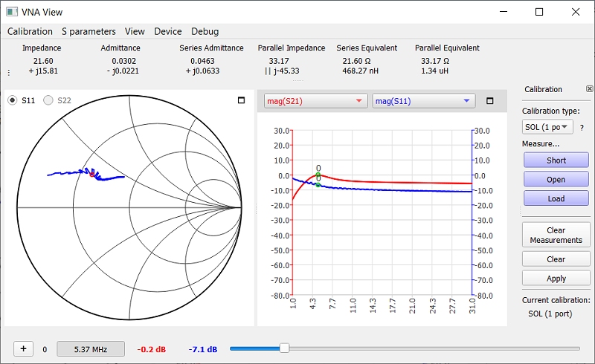Select the S11 radio button
The image size is (595, 364).
tap(13, 100)
